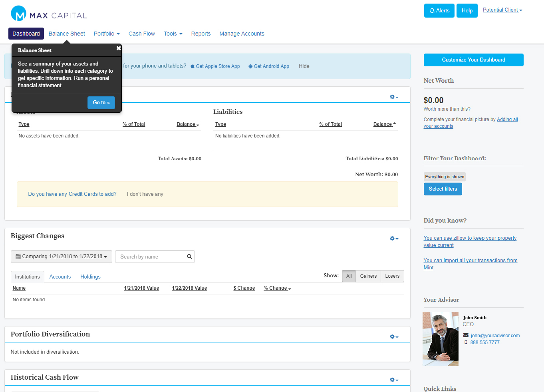This screenshot has height=392, width=544.
Task: Open the Cash Flow page
Action: tap(141, 34)
